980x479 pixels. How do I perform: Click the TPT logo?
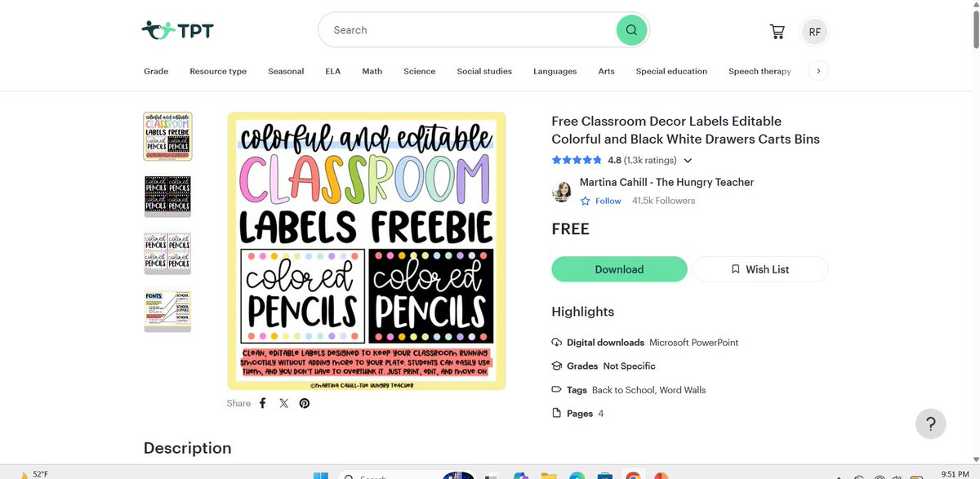coord(177,30)
